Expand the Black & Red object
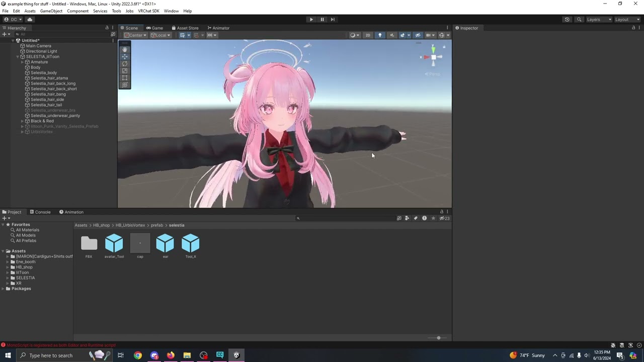Image resolution: width=644 pixels, height=362 pixels. click(x=22, y=121)
